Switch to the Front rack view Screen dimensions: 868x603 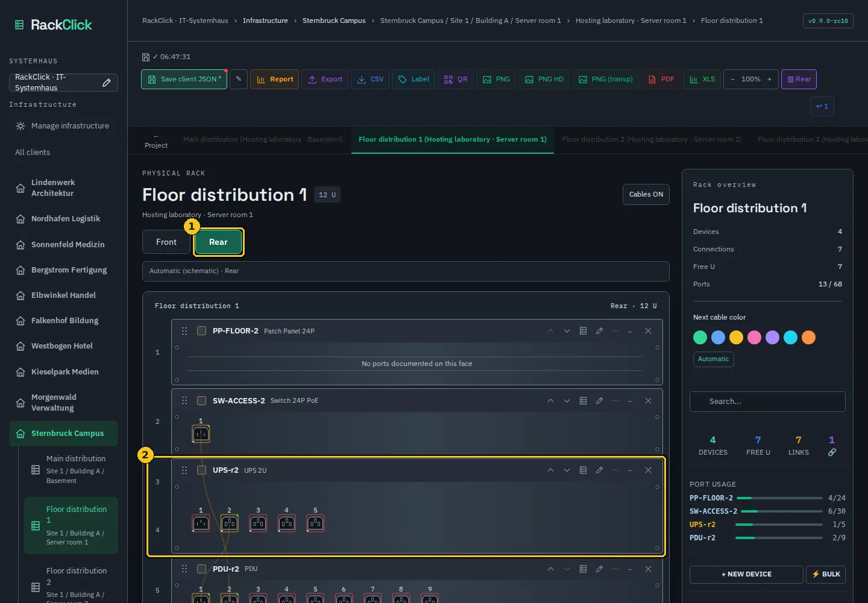click(166, 242)
